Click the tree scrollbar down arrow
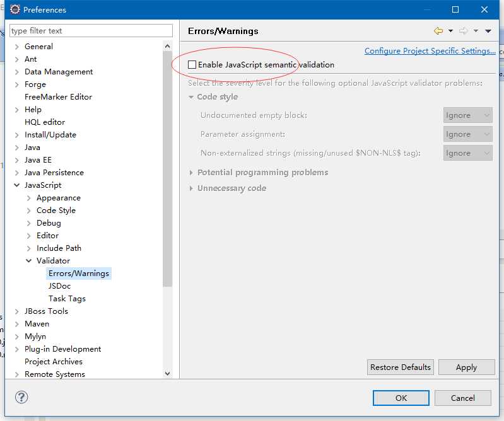The image size is (504, 421). click(167, 373)
